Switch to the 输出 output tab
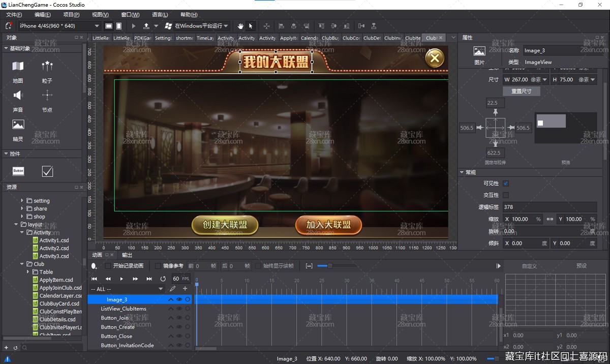610x364 pixels. (x=127, y=255)
